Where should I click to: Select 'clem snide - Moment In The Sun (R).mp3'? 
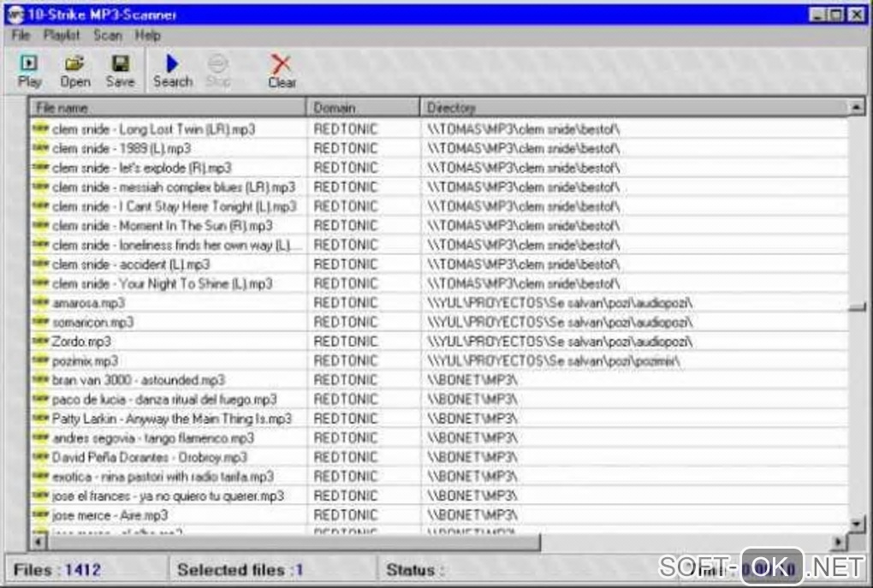[162, 225]
